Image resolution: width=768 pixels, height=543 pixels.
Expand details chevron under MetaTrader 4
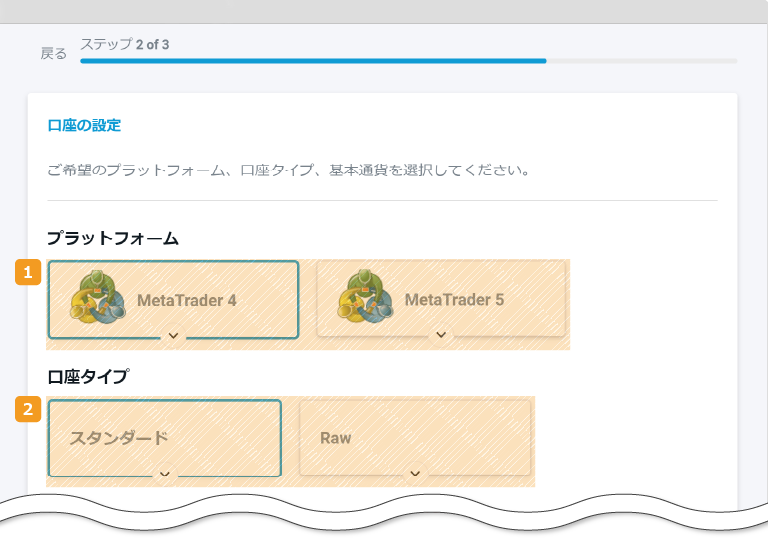(x=173, y=336)
